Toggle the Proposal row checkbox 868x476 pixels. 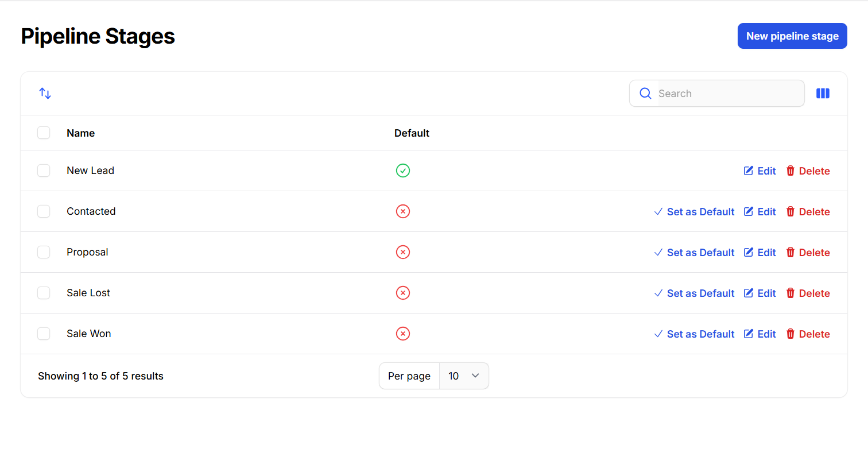(x=44, y=252)
